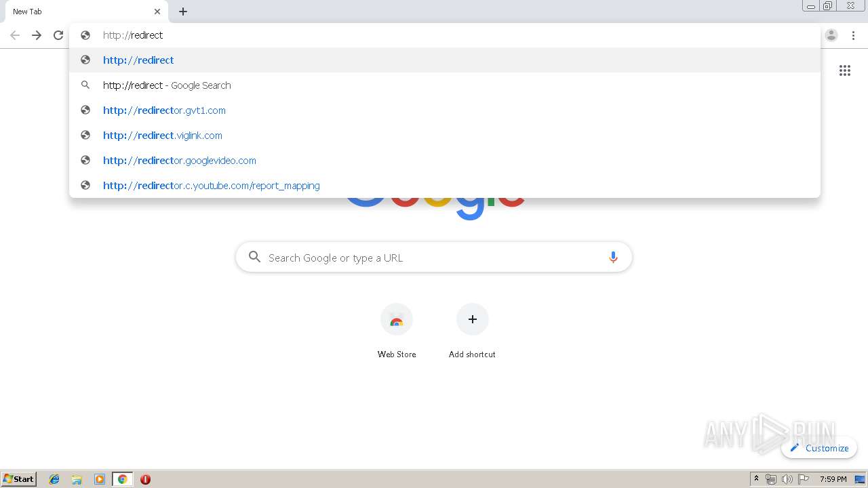Reload the page with the refresh icon
Image resolution: width=868 pixels, height=488 pixels.
tap(58, 35)
